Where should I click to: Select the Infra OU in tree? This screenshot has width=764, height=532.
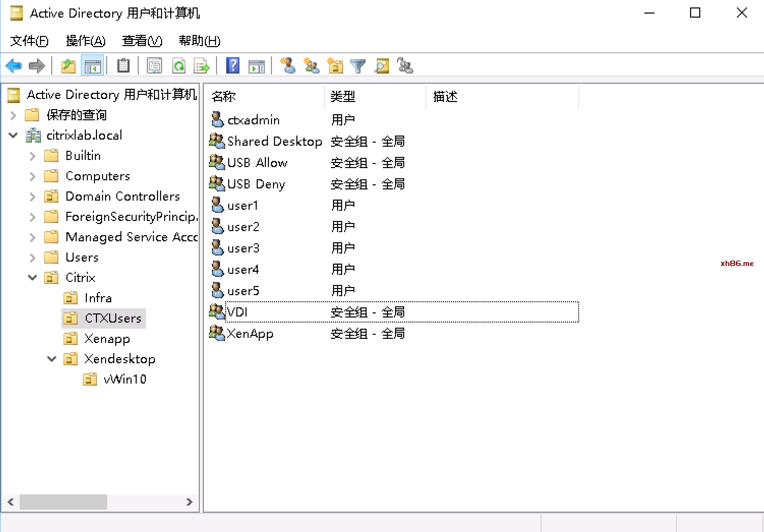tap(98, 298)
